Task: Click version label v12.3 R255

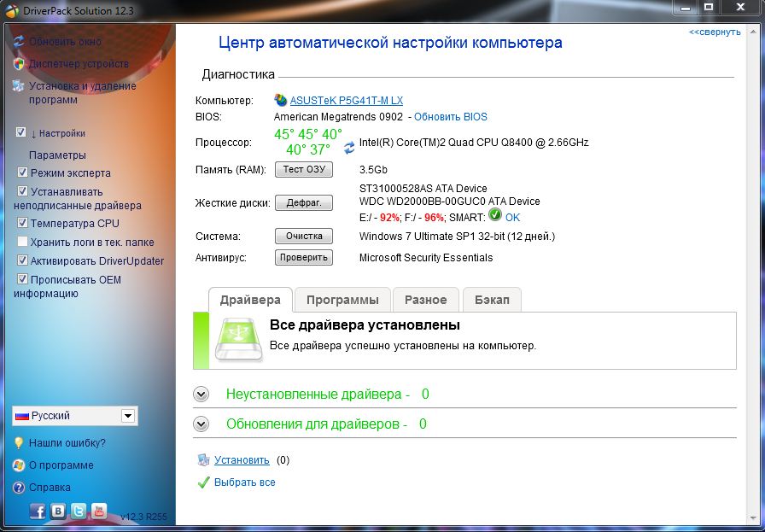Action: 144,516
